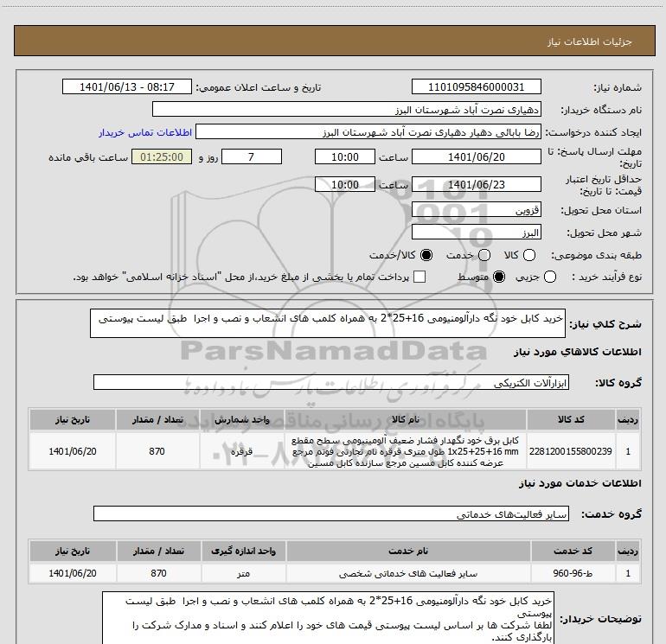Click goods code 2281200155800239 cell

[x=571, y=451]
